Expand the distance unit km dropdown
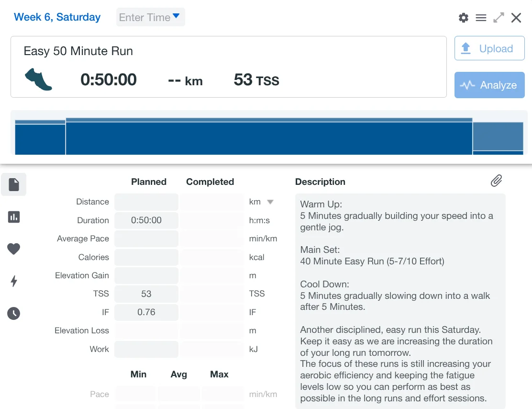 (270, 202)
